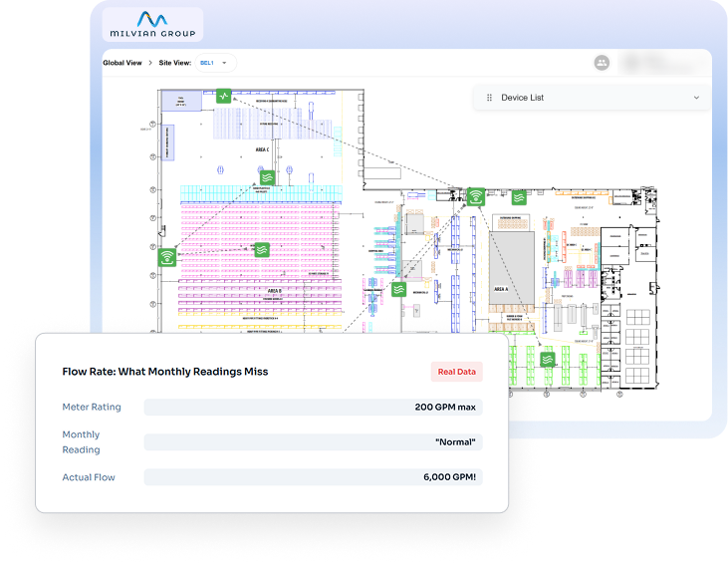Screen dimensions: 728x564
Task: Click the Device List panel title
Action: [x=522, y=98]
